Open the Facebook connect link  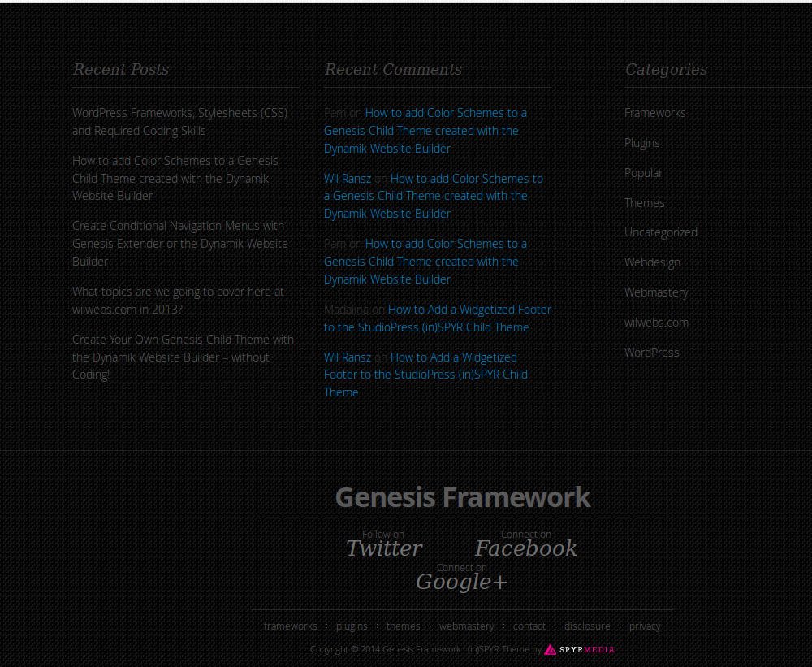525,548
